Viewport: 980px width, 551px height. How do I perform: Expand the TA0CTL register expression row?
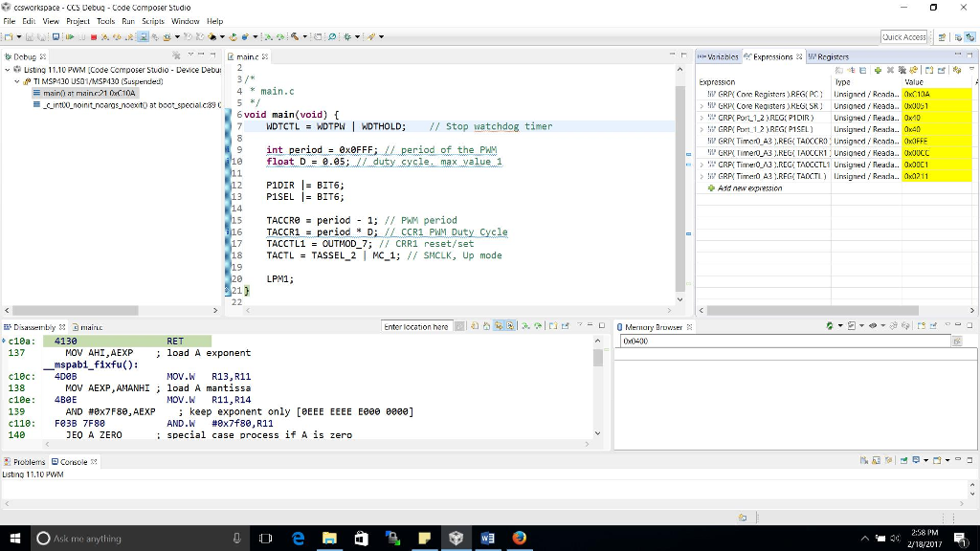702,177
